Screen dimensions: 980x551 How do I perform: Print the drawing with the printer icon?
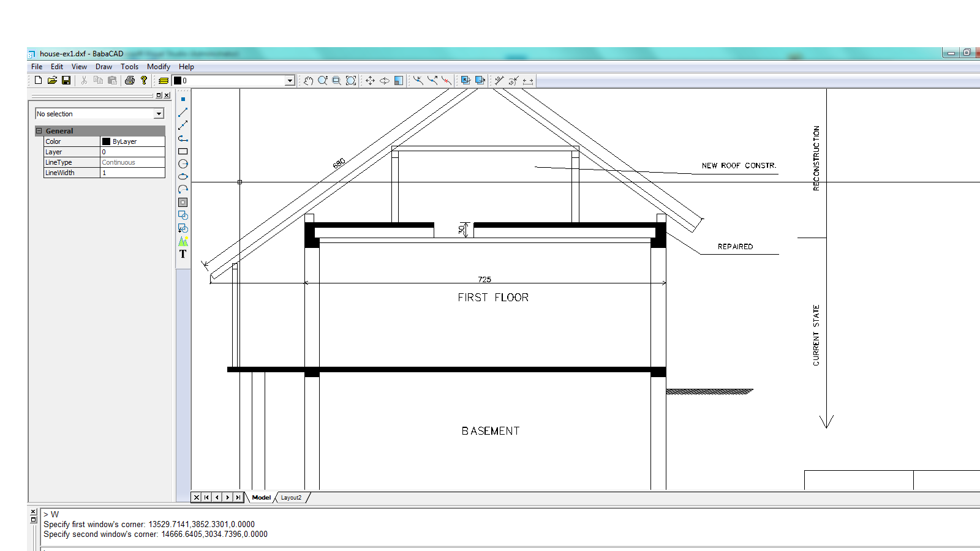(x=129, y=80)
